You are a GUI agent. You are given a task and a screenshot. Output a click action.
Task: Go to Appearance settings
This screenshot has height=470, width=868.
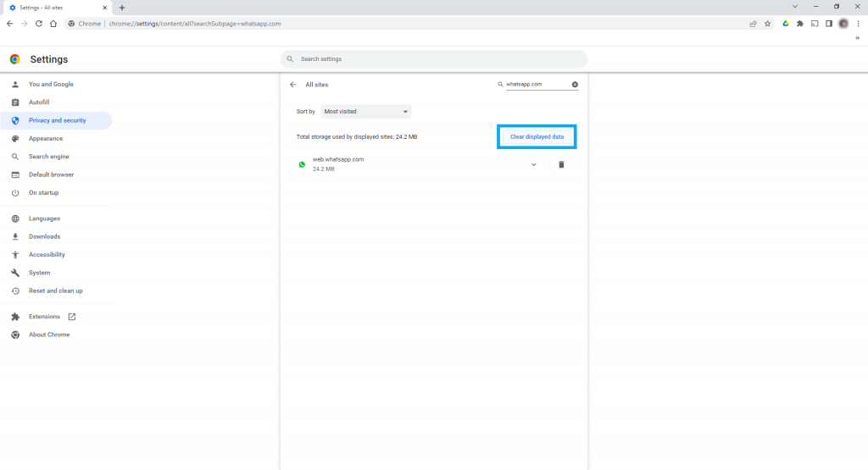(x=46, y=139)
